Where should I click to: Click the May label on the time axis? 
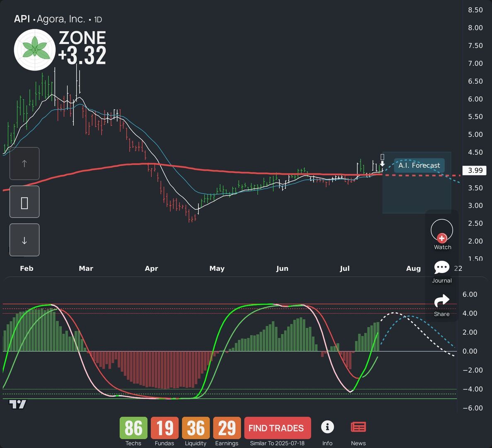point(217,268)
